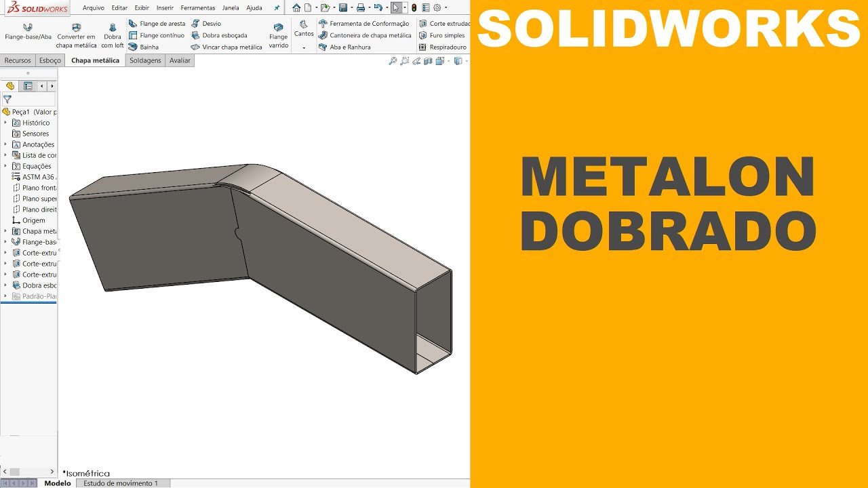Open File Properties list icon
This screenshot has height=488, width=868.
pos(425,8)
